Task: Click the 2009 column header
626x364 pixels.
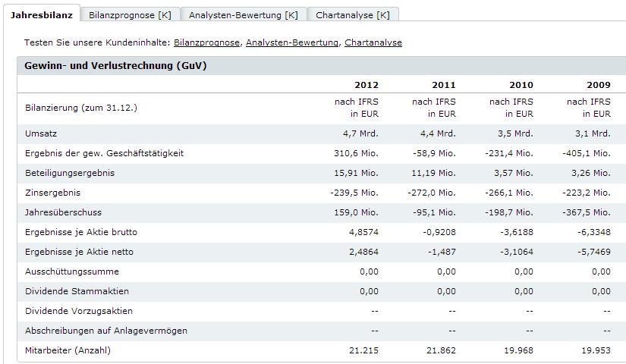Action: [x=599, y=85]
